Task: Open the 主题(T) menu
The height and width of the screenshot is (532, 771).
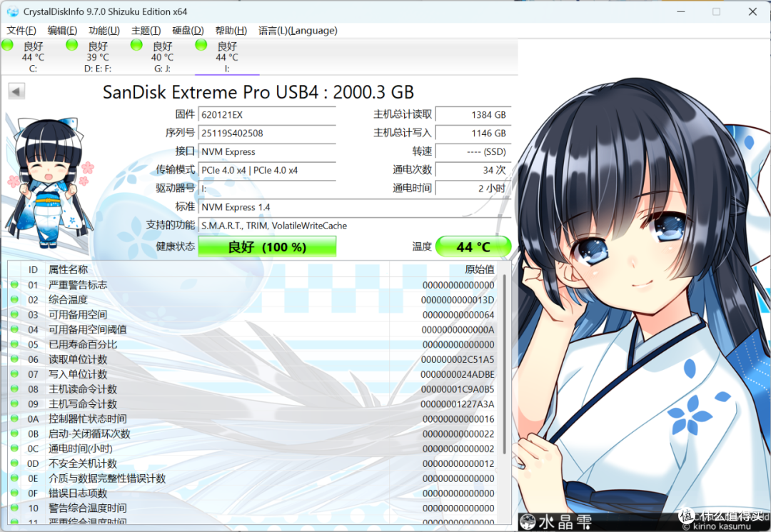Action: 146,31
